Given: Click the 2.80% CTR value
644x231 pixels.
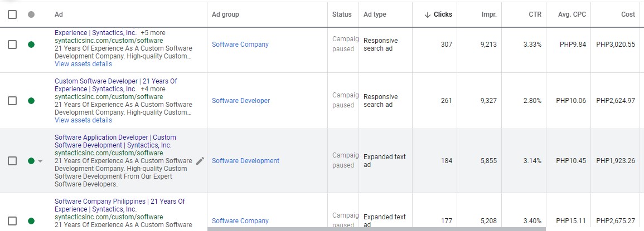Looking at the screenshot, I should [x=532, y=101].
